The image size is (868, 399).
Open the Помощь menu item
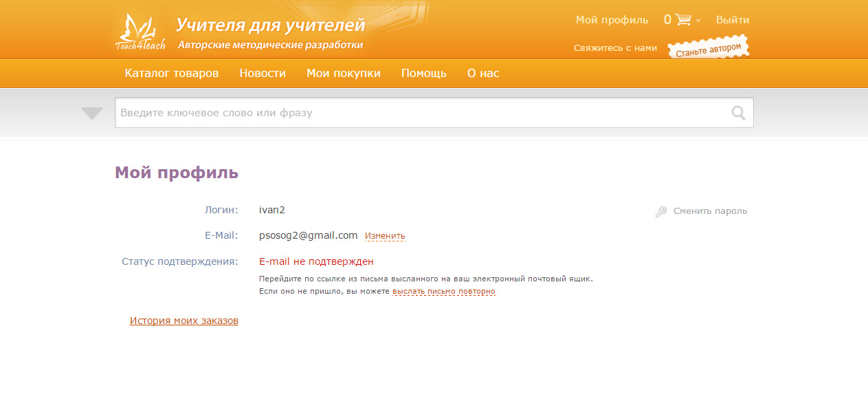point(424,73)
